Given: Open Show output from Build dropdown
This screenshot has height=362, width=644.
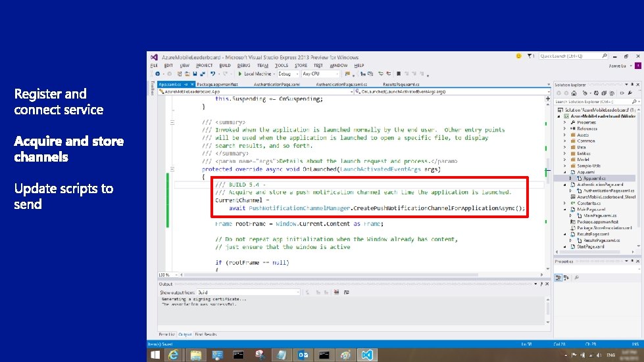Looking at the screenshot, I should [x=249, y=292].
